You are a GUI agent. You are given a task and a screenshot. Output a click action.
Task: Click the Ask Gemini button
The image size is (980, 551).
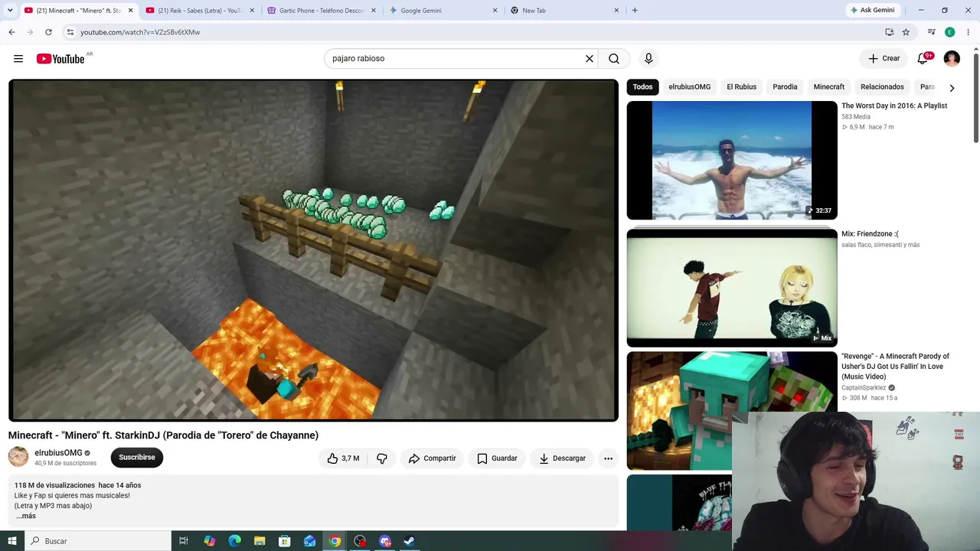pos(871,11)
